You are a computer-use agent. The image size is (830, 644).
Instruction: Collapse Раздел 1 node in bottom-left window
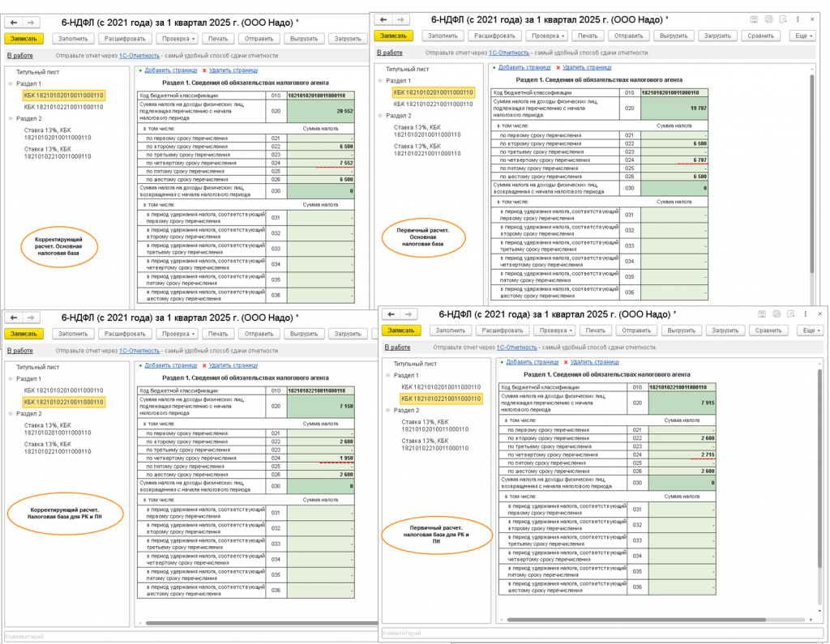coord(11,379)
